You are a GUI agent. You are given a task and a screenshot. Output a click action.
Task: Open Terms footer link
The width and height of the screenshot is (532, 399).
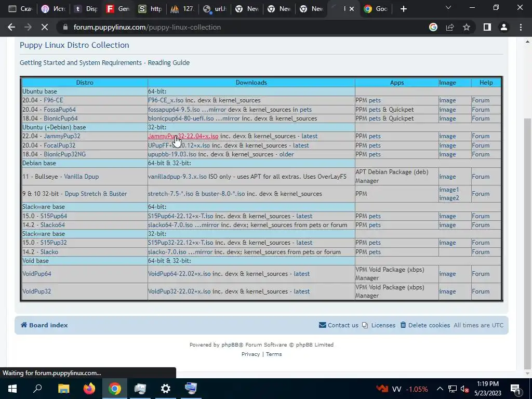pos(274,354)
